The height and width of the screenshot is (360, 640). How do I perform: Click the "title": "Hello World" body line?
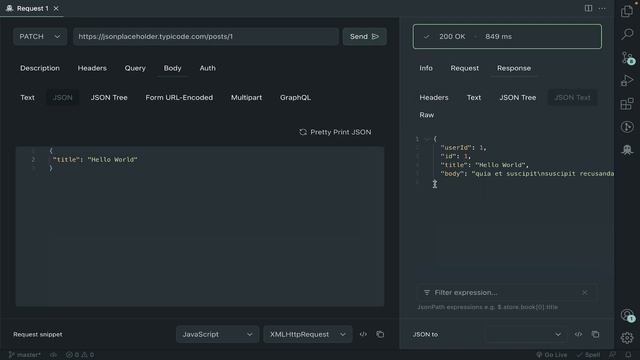pyautogui.click(x=95, y=160)
